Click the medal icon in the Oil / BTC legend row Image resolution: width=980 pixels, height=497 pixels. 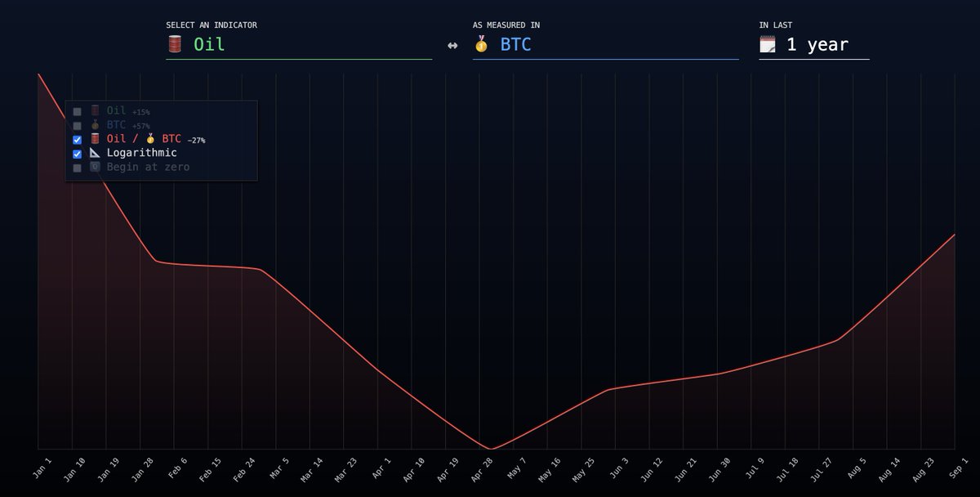coord(151,139)
